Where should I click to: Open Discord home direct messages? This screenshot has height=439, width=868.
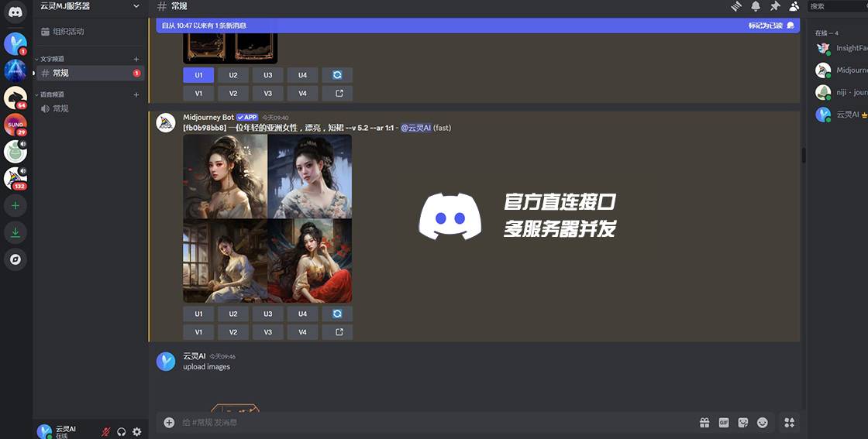click(15, 12)
